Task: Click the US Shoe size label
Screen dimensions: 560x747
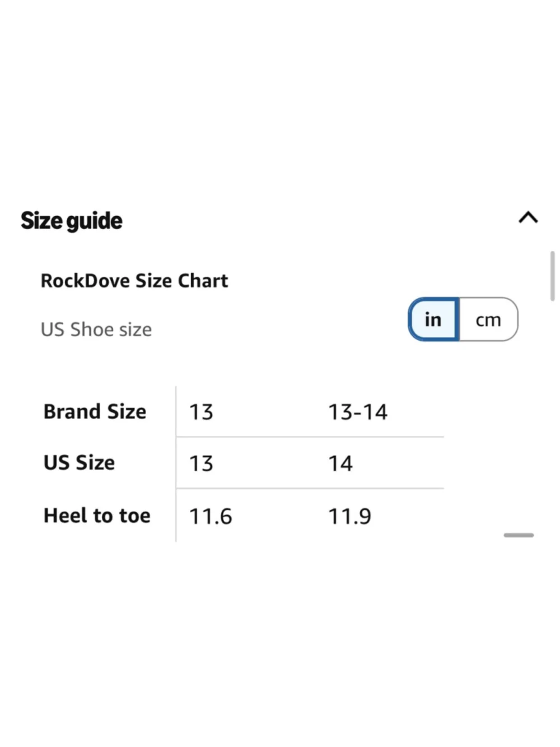Action: [x=96, y=330]
